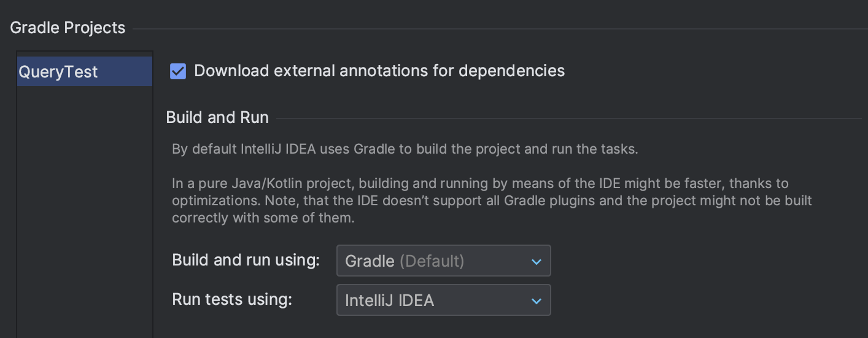Screen dimensions: 868x338
Task: Click the 'IntelliJ IDEA' text in combo box
Action: click(389, 301)
